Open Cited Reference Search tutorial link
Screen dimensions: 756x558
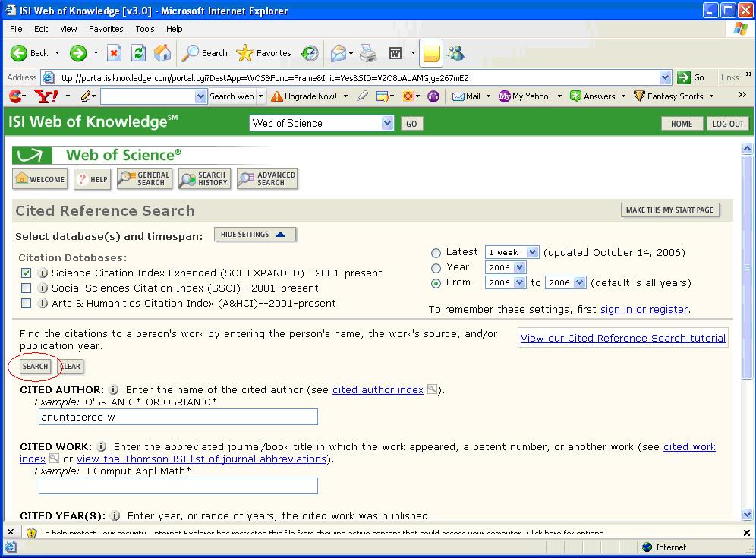(x=623, y=338)
